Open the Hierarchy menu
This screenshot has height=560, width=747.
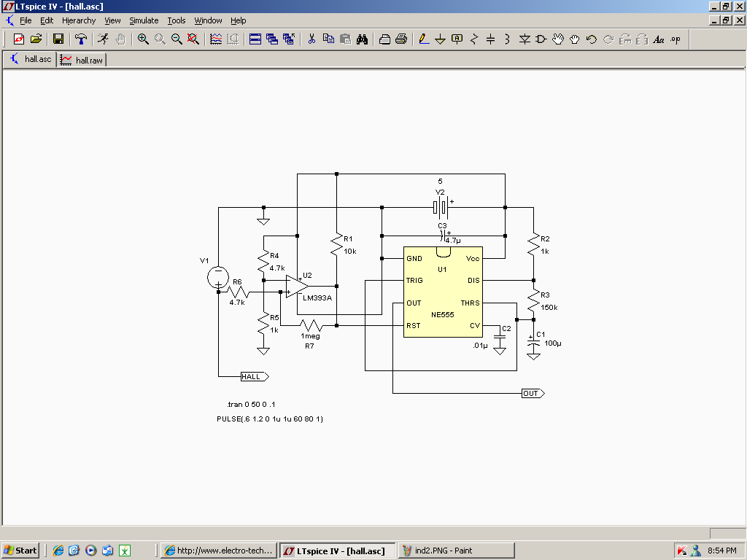tap(79, 20)
